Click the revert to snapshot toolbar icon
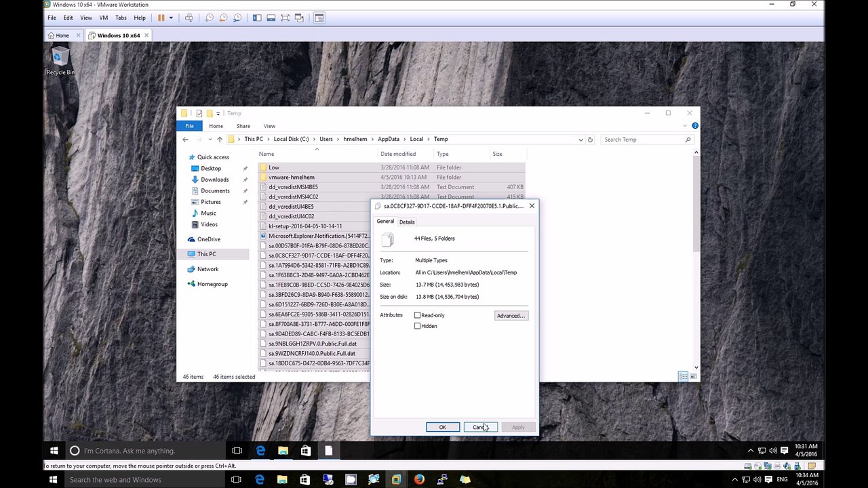The image size is (868, 488). tap(223, 18)
